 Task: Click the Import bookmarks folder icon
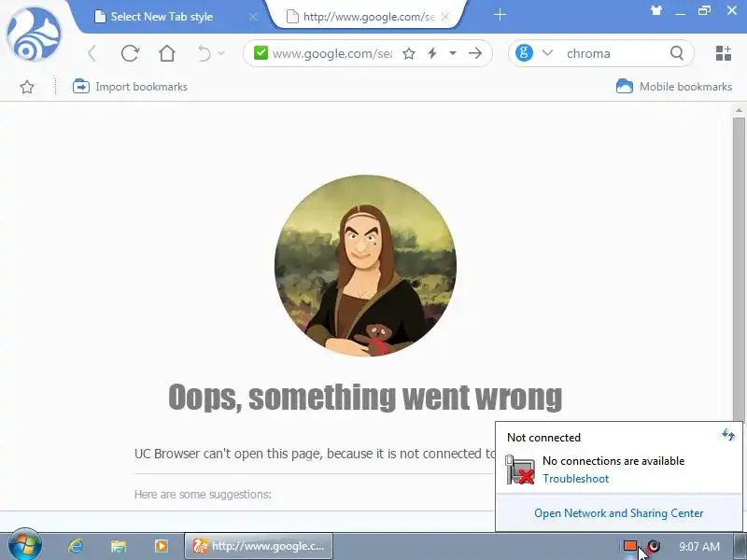point(81,86)
